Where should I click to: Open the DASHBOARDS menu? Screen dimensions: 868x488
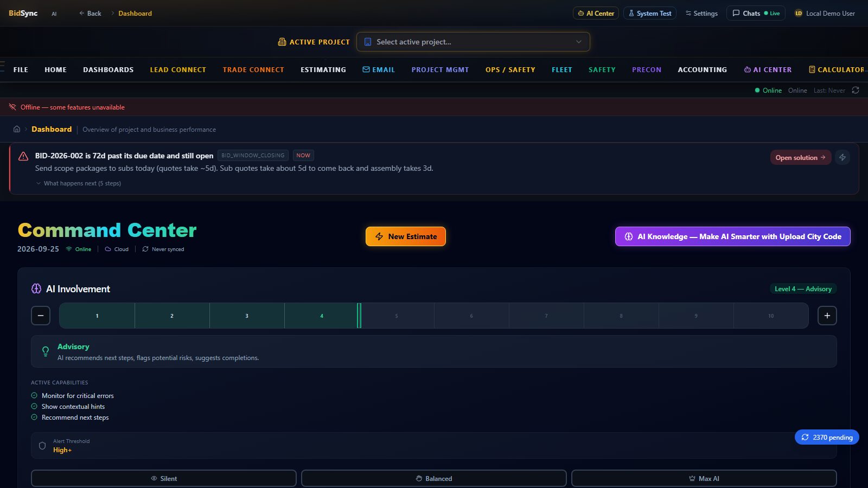click(x=108, y=69)
